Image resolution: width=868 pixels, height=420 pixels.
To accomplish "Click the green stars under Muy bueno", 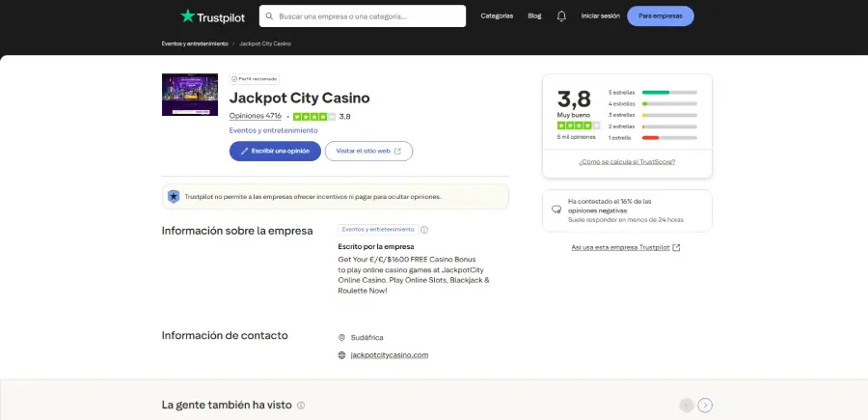I will [579, 126].
